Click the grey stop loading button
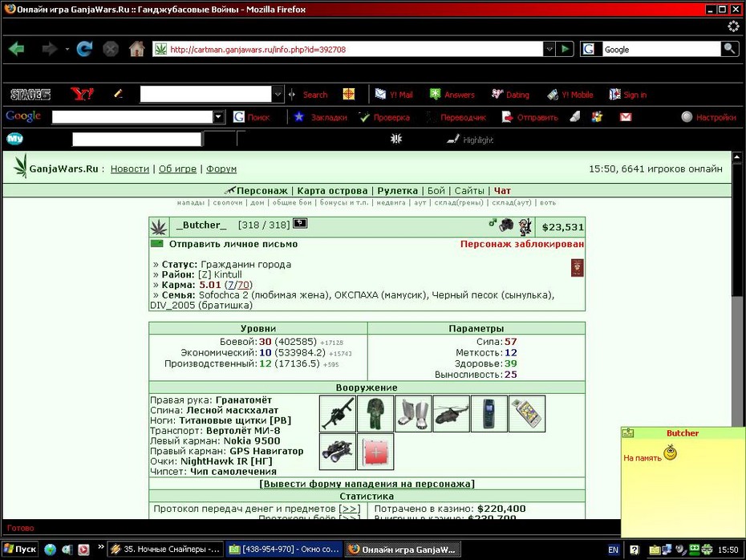 click(111, 48)
